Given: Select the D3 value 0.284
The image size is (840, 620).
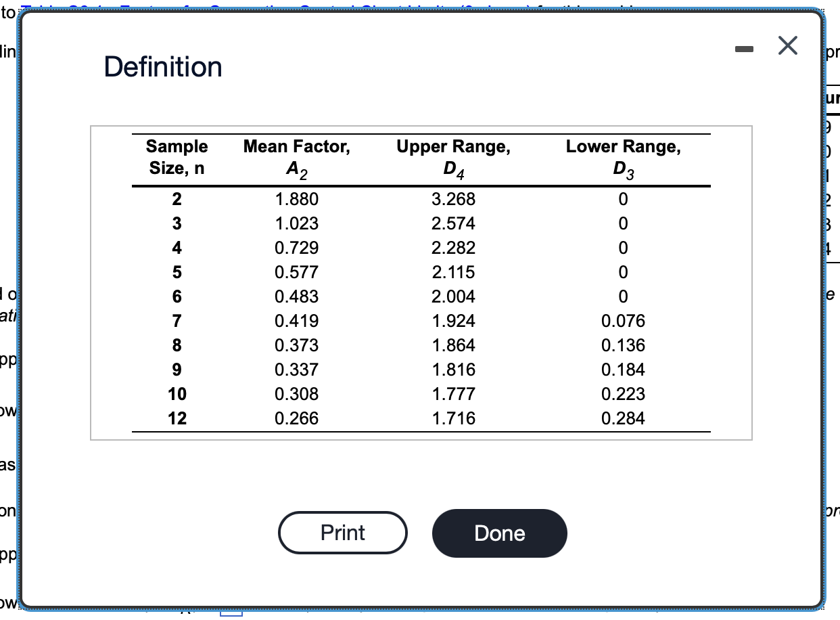Looking at the screenshot, I should [623, 418].
